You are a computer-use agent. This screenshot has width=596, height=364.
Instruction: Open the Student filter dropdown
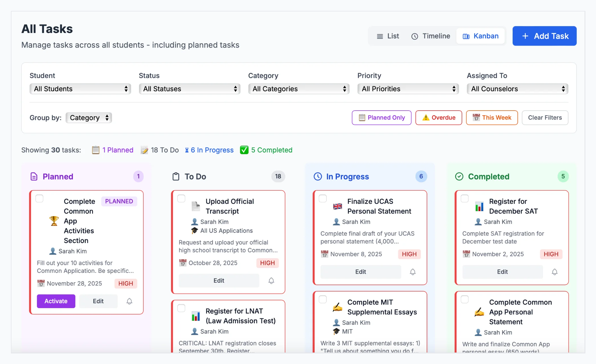tap(80, 89)
